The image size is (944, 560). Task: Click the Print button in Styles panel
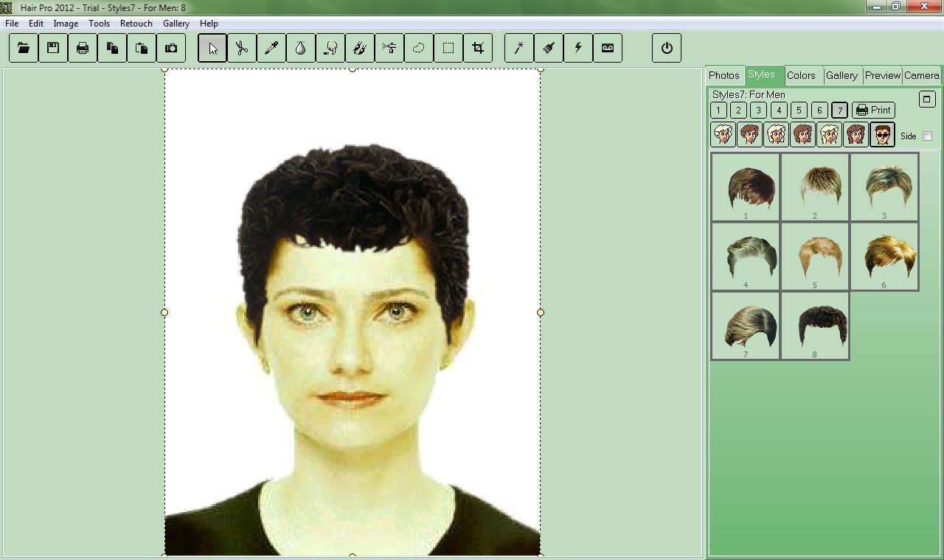[x=873, y=111]
